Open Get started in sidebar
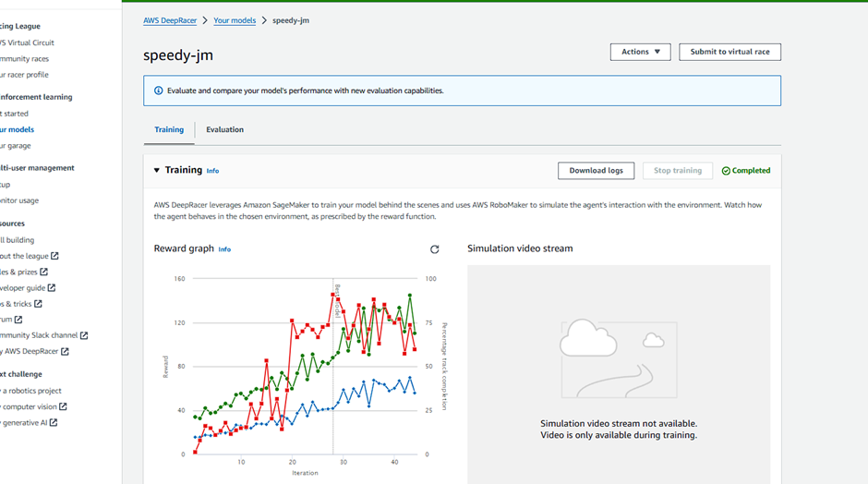 coord(14,114)
